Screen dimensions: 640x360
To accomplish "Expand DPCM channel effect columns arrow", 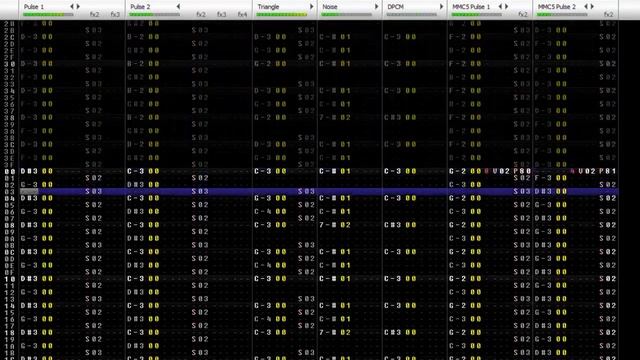I will click(x=441, y=7).
